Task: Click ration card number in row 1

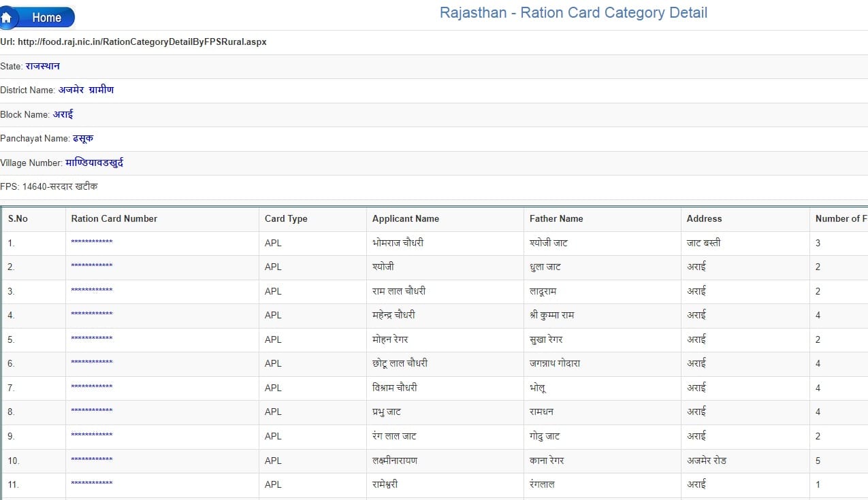Action: [x=93, y=242]
